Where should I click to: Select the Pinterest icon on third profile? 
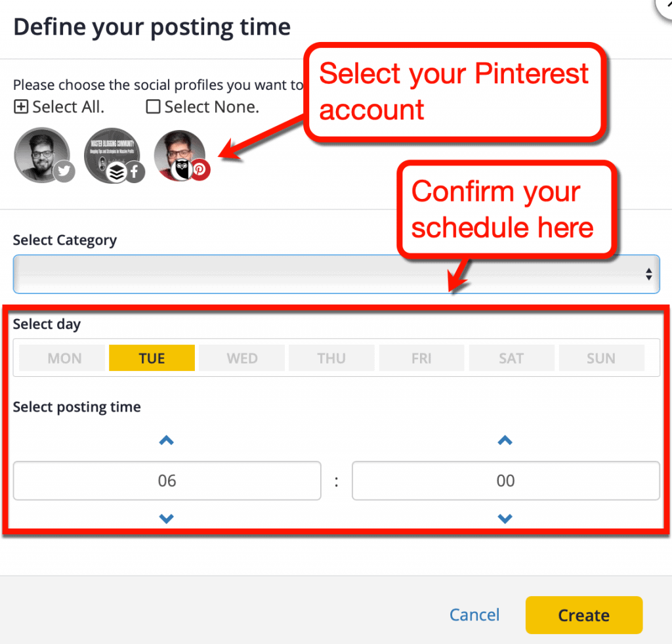pos(199,169)
